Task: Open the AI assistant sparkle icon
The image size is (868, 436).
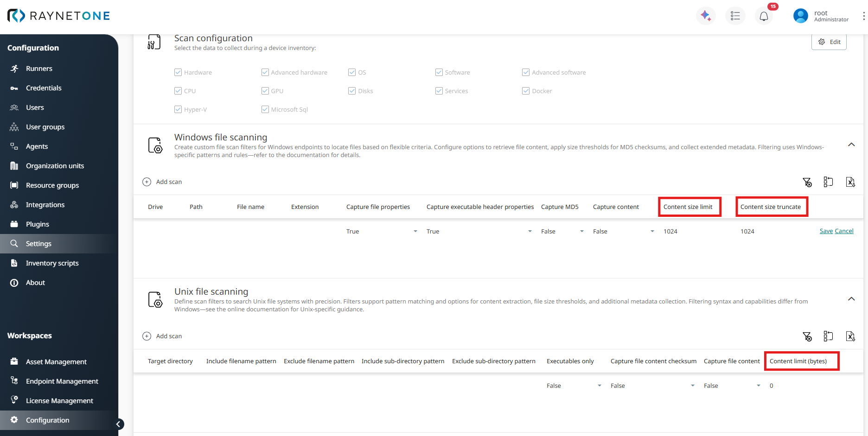Action: (706, 16)
